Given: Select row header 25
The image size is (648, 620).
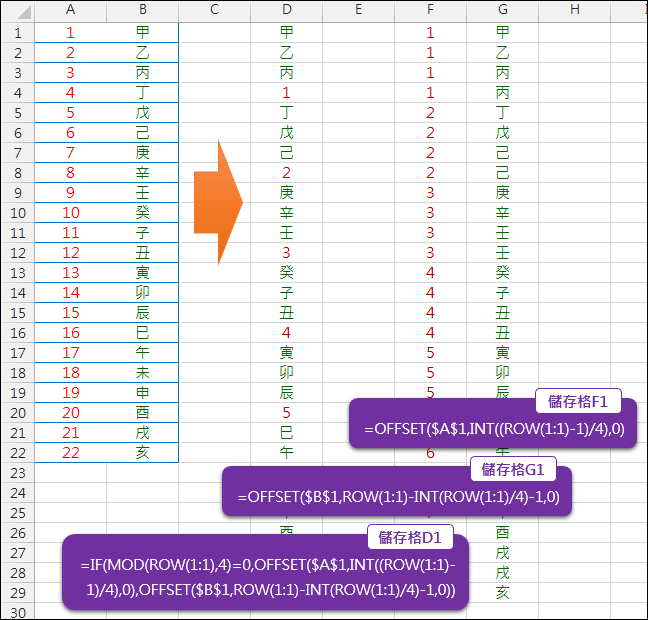Looking at the screenshot, I should click(x=17, y=513).
